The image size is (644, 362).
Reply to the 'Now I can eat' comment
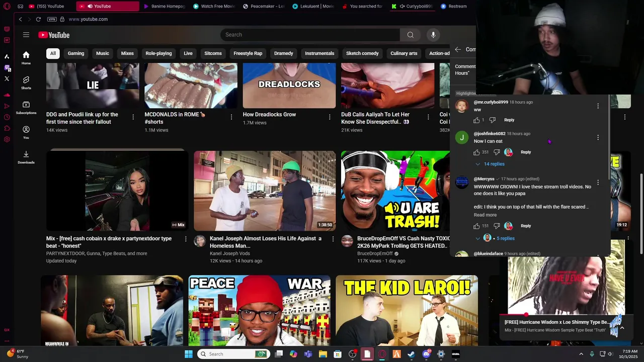(526, 152)
